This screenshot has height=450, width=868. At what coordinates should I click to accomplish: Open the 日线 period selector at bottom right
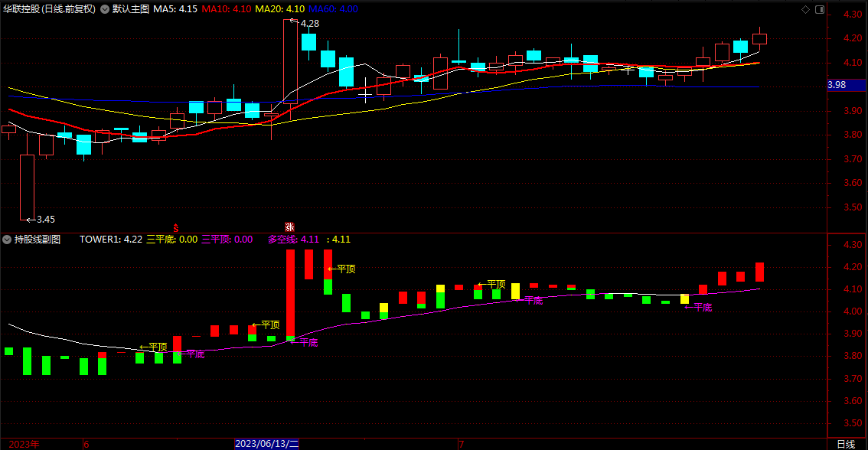tap(846, 445)
